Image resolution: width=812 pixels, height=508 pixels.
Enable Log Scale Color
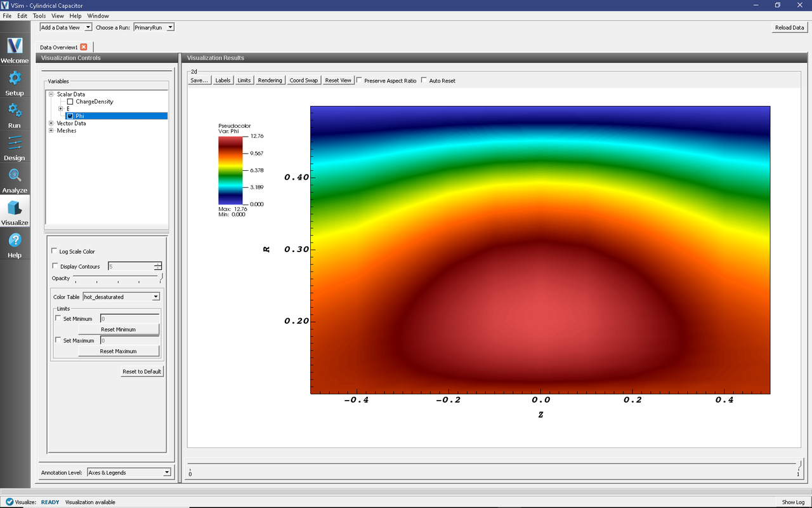55,251
